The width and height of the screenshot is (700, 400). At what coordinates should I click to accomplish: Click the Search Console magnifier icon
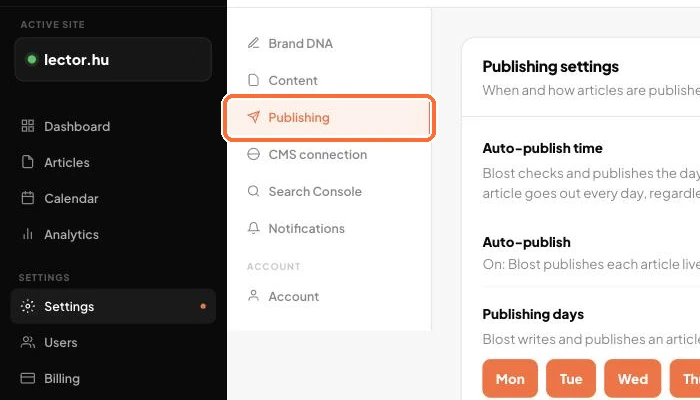point(253,192)
